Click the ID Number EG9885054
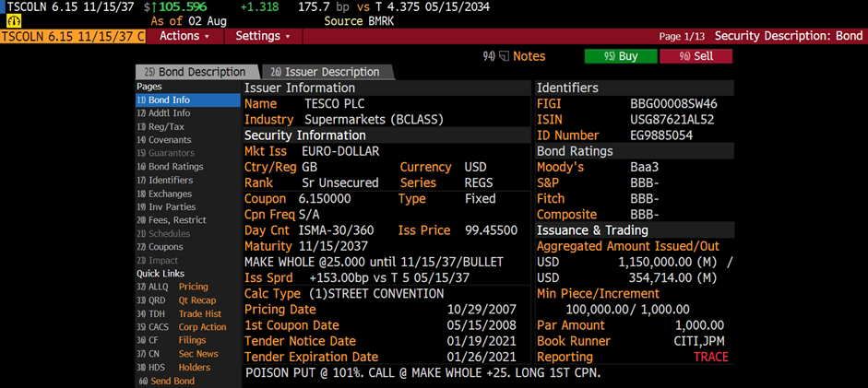This screenshot has height=388, width=868. point(661,135)
